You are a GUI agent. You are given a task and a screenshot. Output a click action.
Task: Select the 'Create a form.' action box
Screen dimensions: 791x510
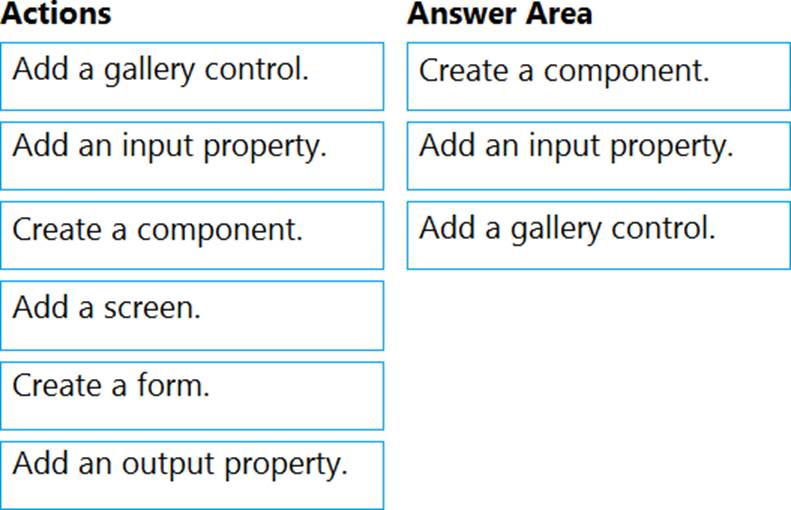point(192,396)
